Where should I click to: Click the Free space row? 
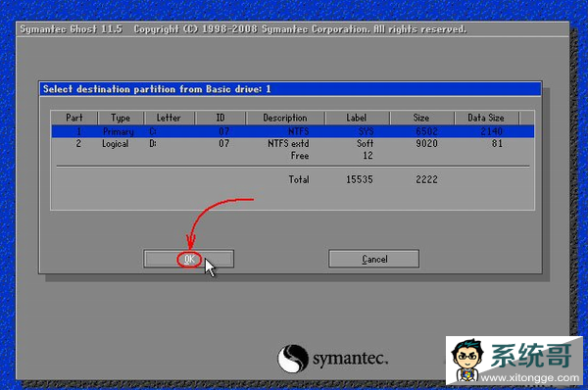292,155
